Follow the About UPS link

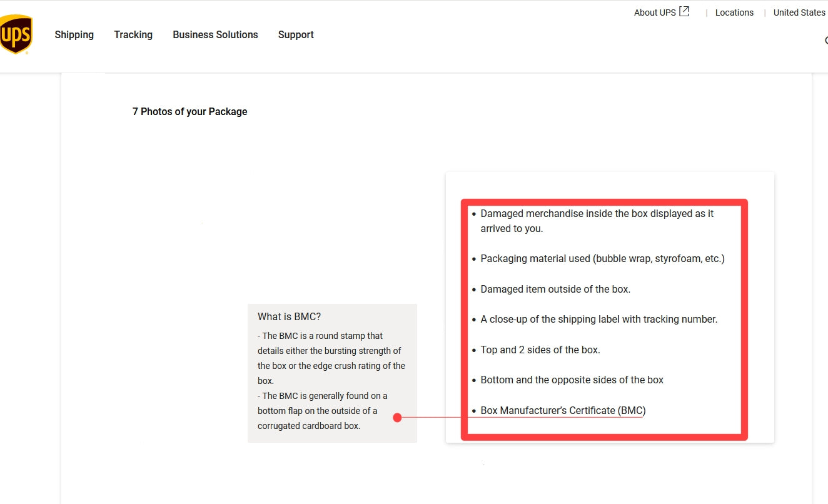(x=654, y=13)
